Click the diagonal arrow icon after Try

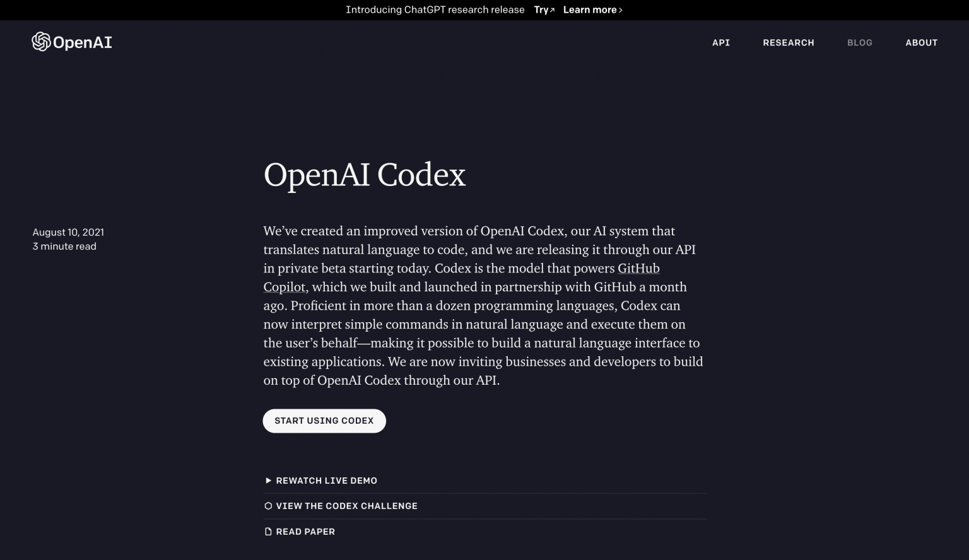point(552,10)
